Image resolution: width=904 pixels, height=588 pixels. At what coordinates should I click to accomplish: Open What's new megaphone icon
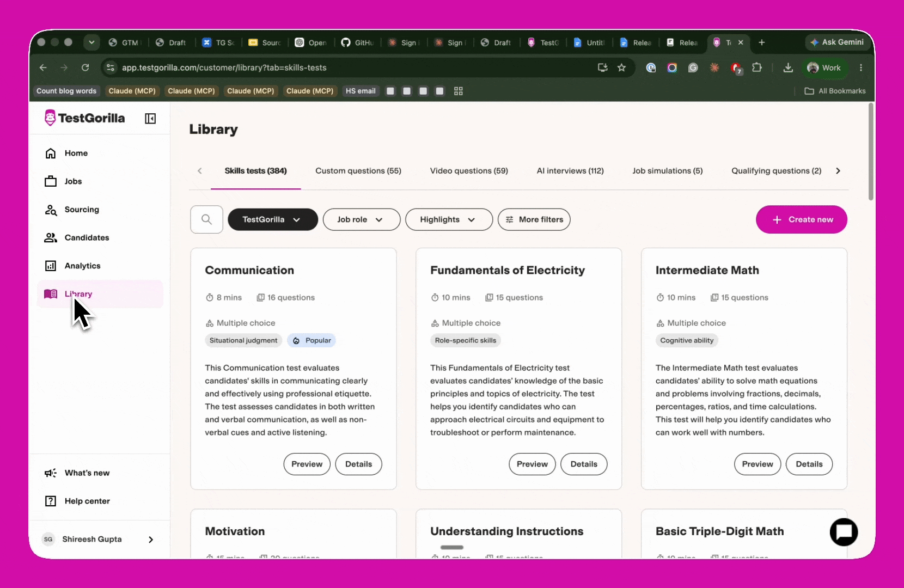[x=51, y=473]
